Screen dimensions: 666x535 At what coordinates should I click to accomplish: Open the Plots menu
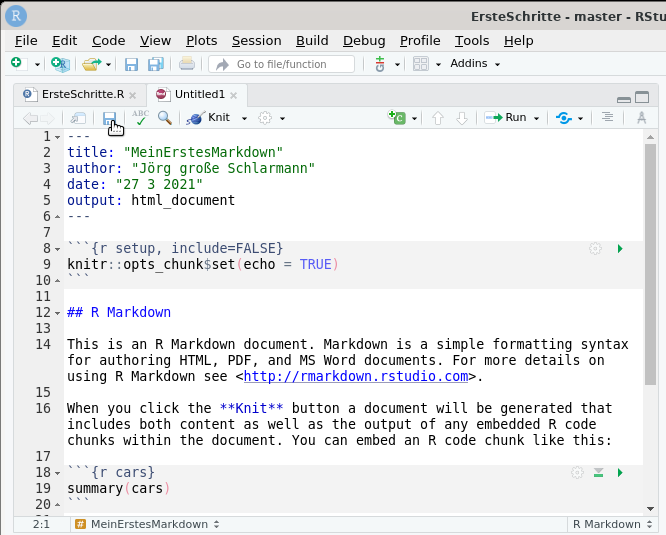(x=202, y=41)
